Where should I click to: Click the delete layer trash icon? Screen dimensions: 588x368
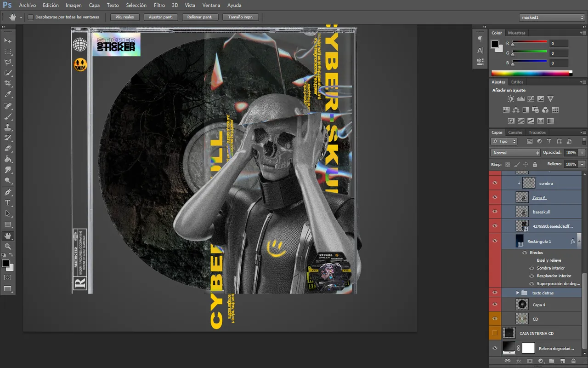click(574, 361)
